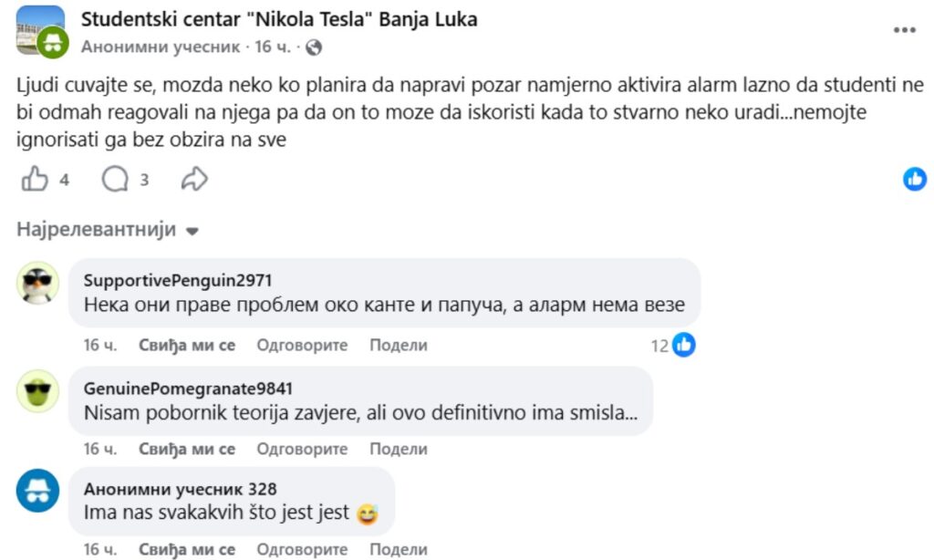This screenshot has width=934, height=560.
Task: Open like reactions on SupportivePenguin2971's comment
Action: click(x=684, y=345)
